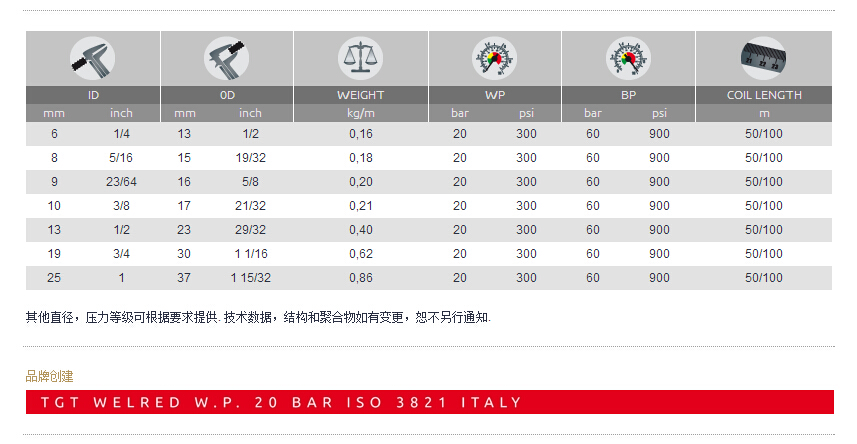Click the weight balance scales icon

point(360,58)
